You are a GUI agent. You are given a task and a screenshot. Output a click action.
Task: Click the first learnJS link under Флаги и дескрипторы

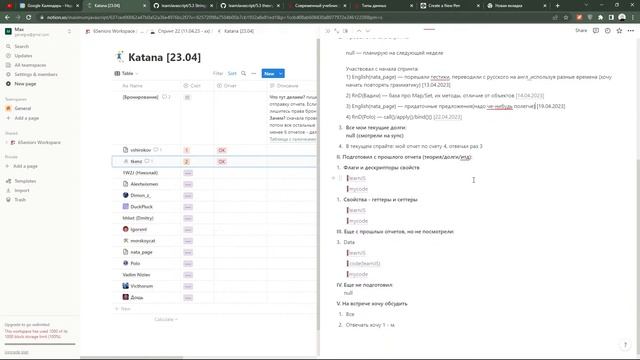[x=357, y=178]
